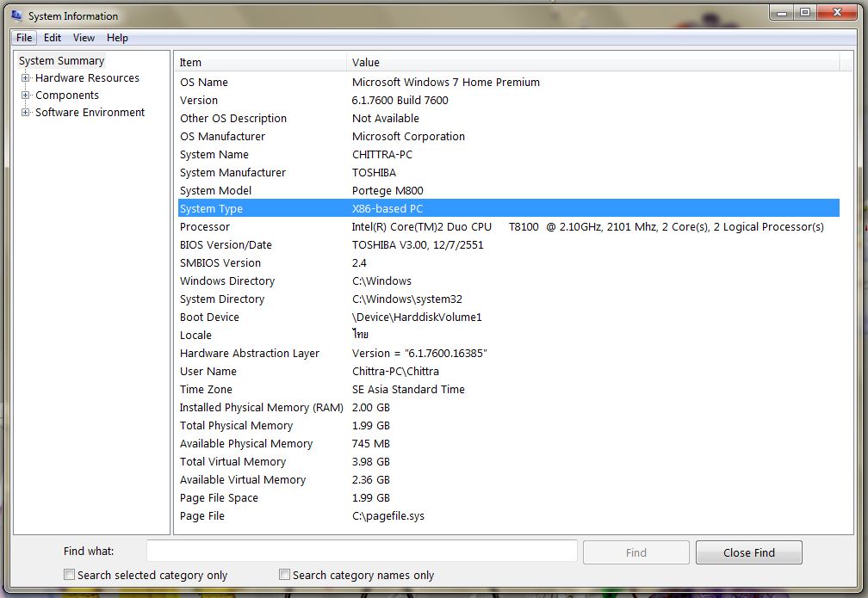This screenshot has height=598, width=868.
Task: Select Software Environment tree label
Action: click(x=90, y=113)
